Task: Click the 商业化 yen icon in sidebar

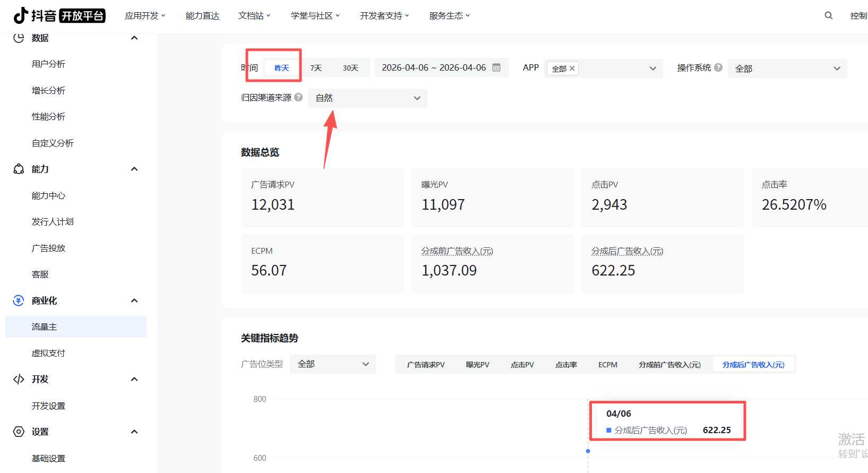Action: [x=19, y=300]
